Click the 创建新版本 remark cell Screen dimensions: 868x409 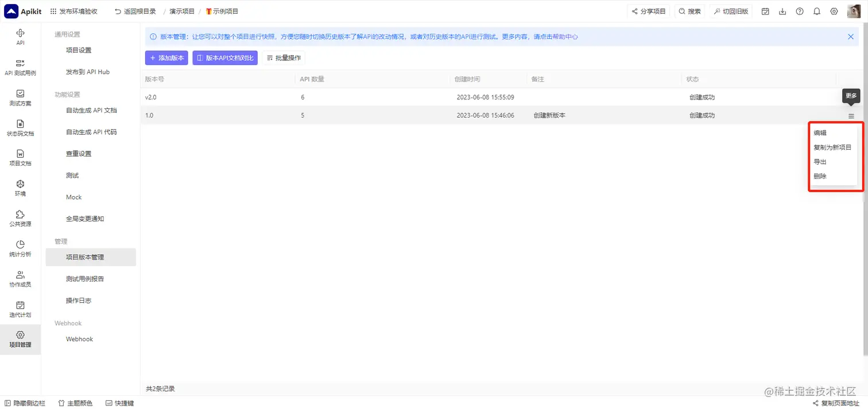click(x=549, y=115)
